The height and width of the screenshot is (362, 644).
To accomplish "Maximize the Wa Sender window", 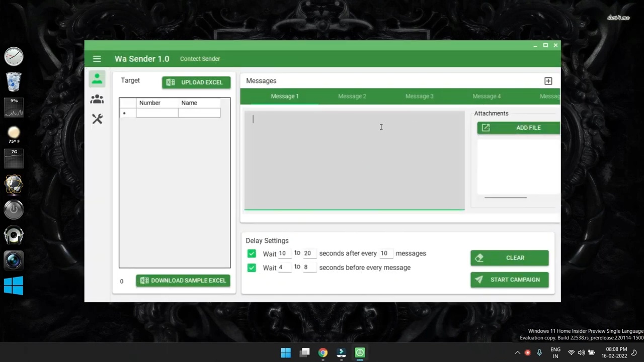I will click(x=545, y=45).
